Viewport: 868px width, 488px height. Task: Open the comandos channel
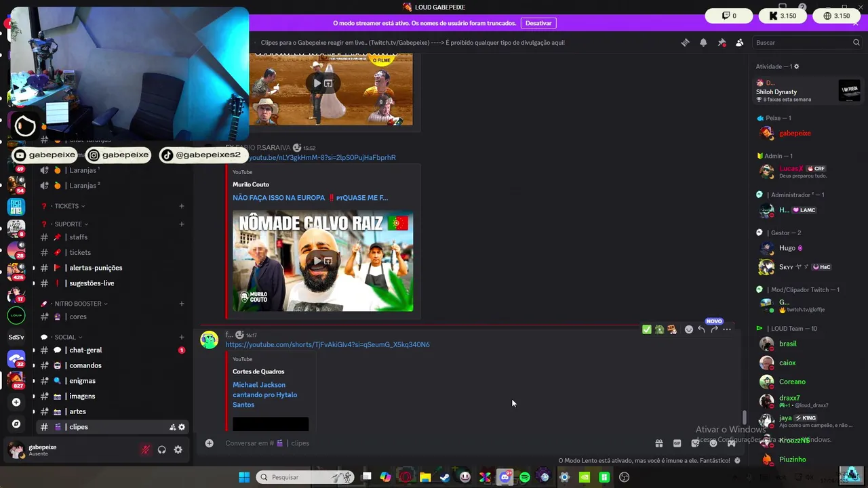112,365
